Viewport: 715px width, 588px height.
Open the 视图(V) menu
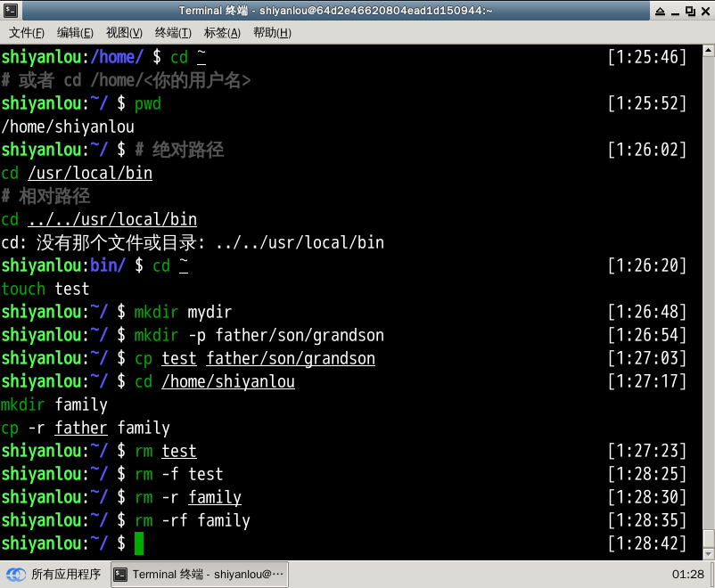(x=124, y=33)
